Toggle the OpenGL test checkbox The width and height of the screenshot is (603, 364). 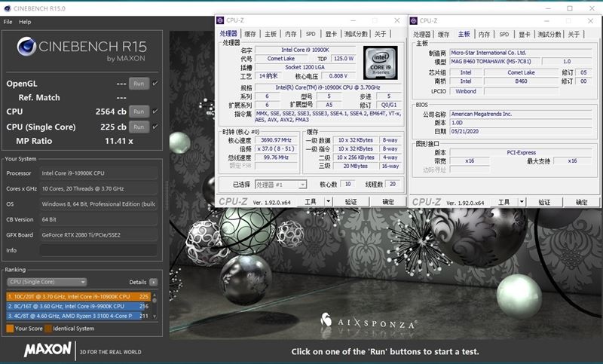click(155, 84)
